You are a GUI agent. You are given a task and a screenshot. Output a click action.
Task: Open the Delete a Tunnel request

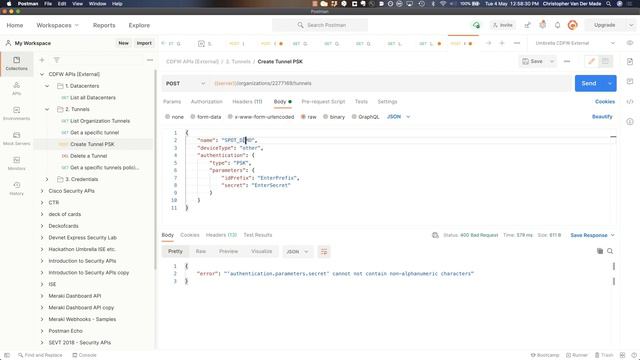88,156
